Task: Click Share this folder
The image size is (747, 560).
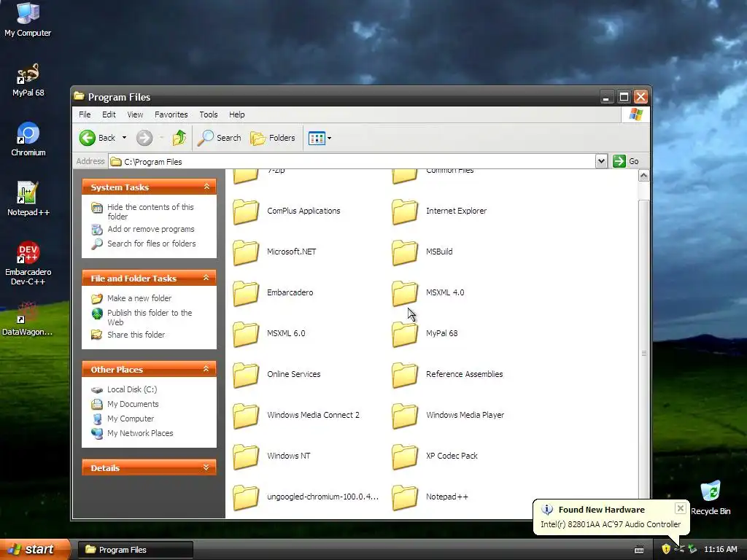Action: tap(136, 335)
